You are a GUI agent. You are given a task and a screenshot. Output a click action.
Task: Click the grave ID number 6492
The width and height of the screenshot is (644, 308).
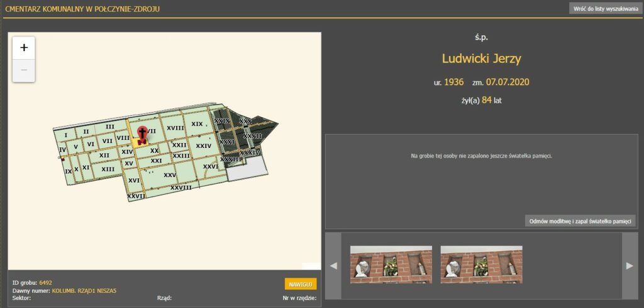[x=45, y=283]
